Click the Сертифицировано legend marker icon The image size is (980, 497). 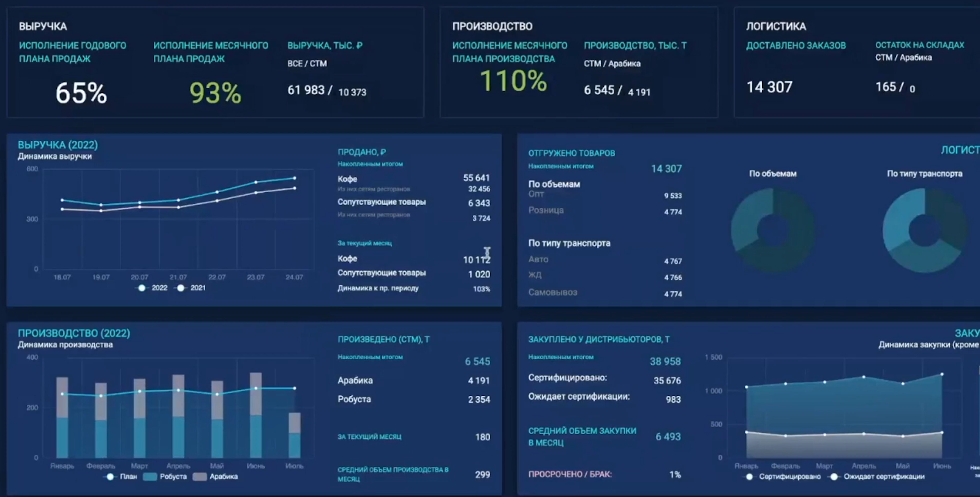pyautogui.click(x=749, y=476)
